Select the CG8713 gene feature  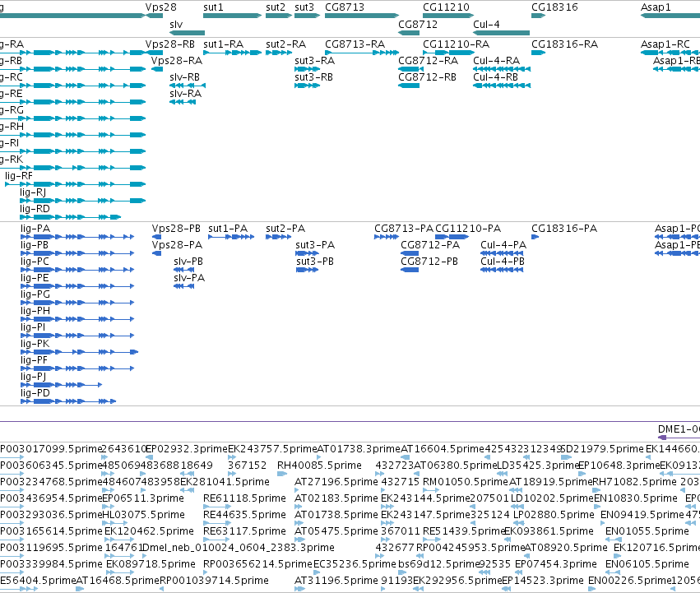[x=362, y=16]
